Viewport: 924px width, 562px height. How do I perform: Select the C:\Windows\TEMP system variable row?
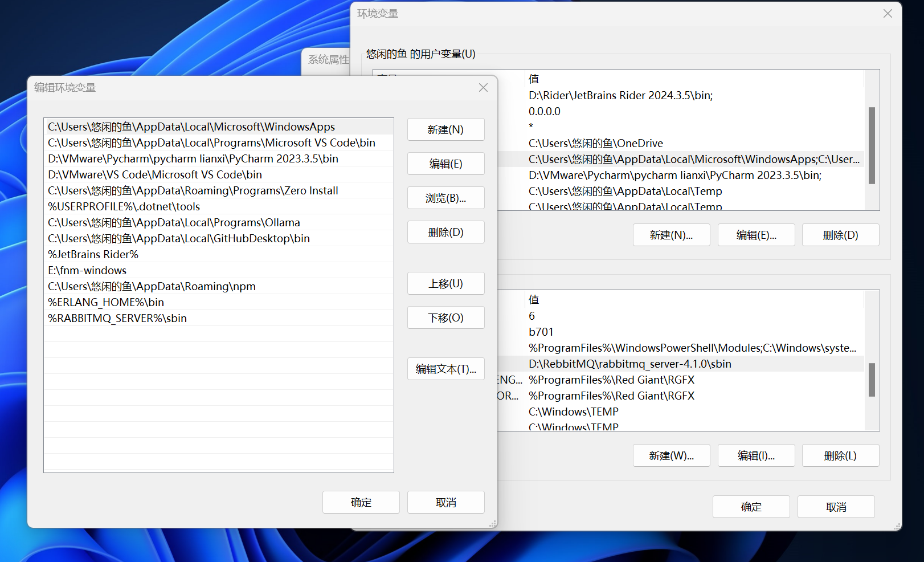coord(681,412)
